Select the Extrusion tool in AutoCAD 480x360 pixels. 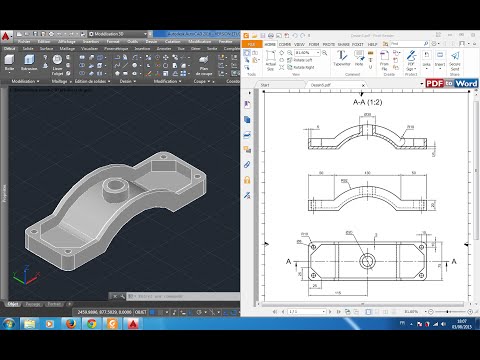[x=29, y=63]
